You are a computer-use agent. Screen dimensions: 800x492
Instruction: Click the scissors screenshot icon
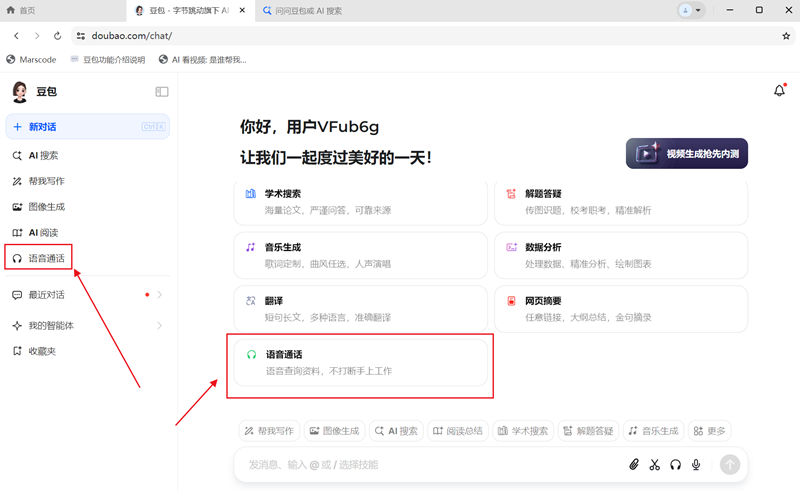(655, 464)
